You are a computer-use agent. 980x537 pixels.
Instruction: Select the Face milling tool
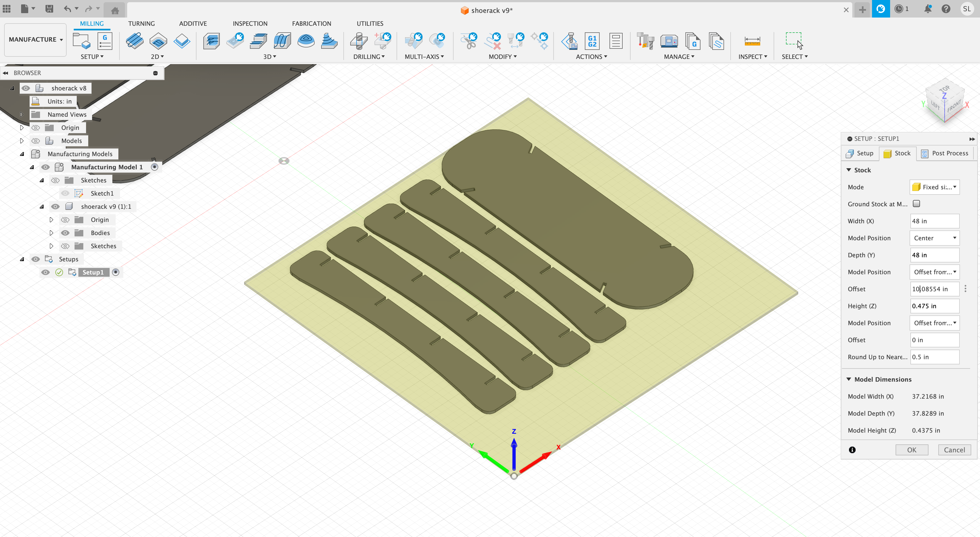tap(182, 41)
